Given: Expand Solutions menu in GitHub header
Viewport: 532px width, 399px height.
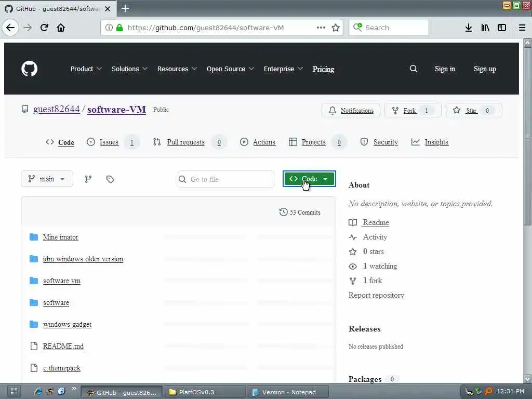Looking at the screenshot, I should [x=129, y=69].
